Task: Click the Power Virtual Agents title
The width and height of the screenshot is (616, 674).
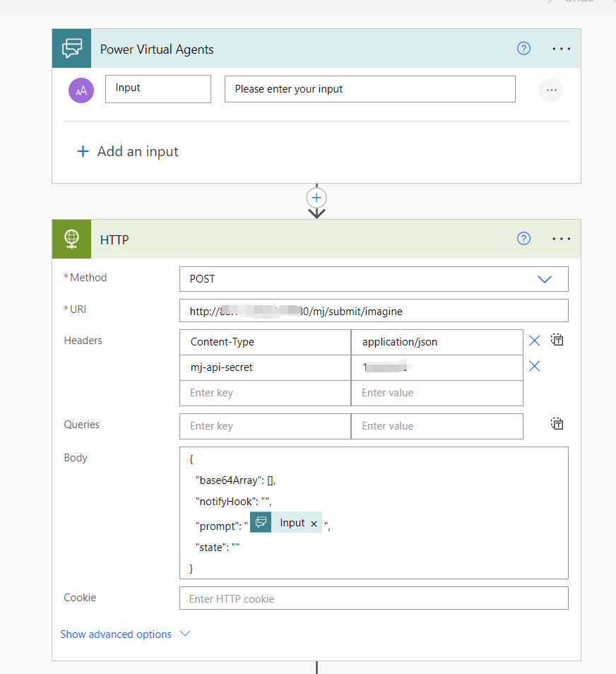Action: click(x=157, y=49)
